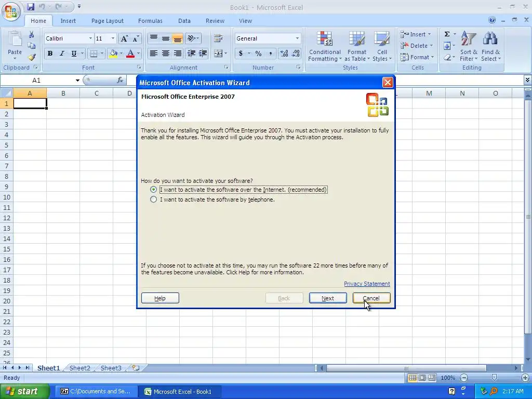Apply Underline formatting

[74, 54]
